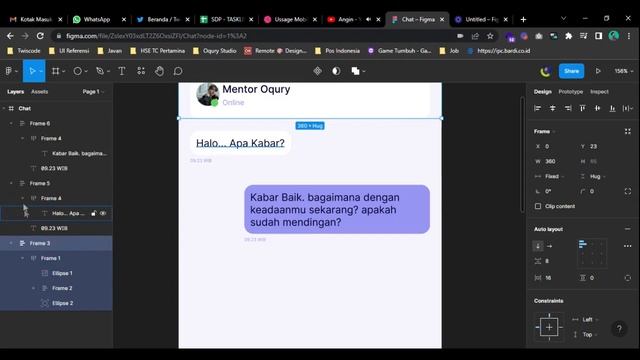Click the Present play icon

(598, 71)
